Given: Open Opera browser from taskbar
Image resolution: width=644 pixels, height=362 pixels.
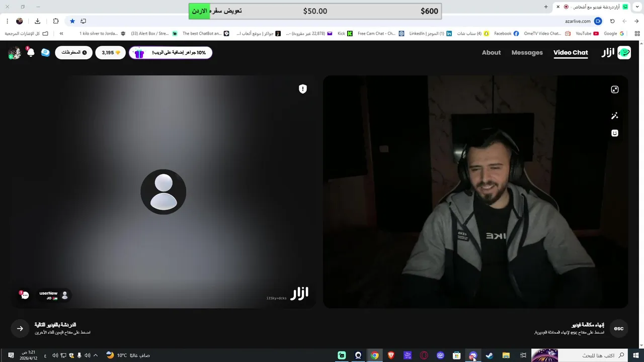Looking at the screenshot, I should pos(424,355).
